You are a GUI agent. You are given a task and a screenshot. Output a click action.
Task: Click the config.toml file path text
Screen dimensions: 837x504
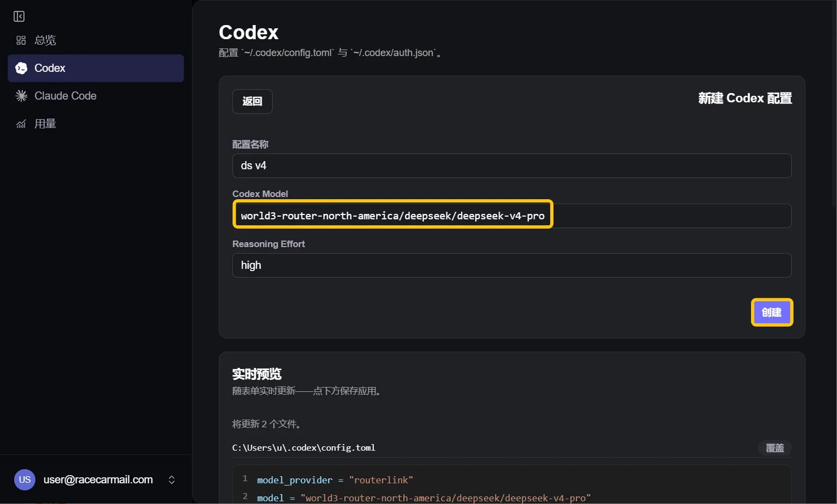tap(304, 447)
